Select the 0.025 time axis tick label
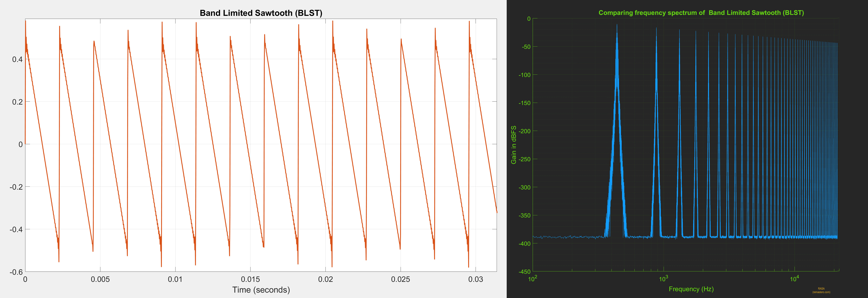 point(400,279)
